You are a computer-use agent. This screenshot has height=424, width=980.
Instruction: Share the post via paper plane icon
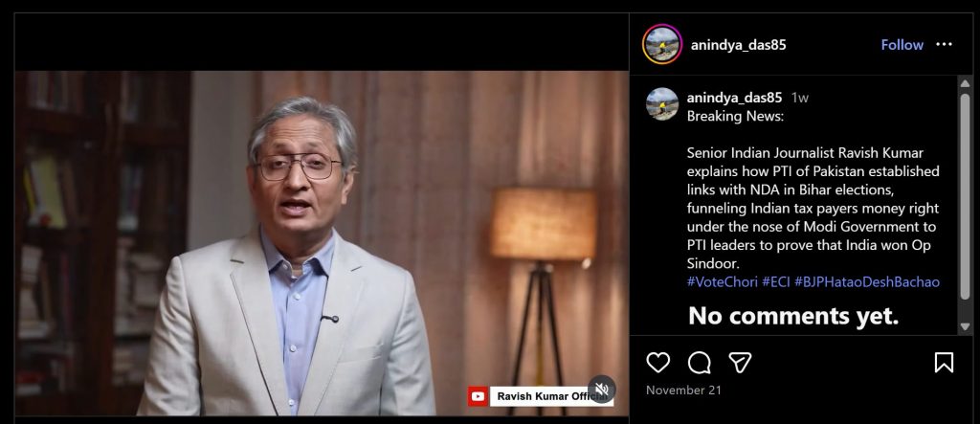740,362
